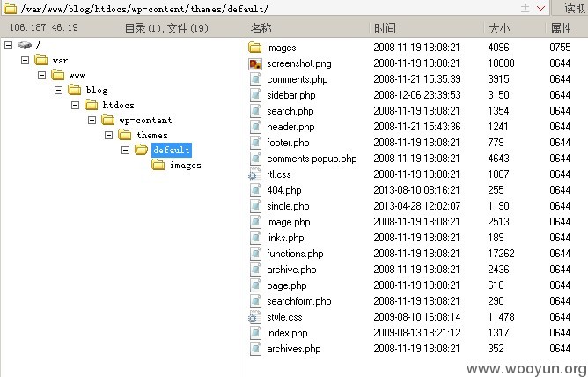Collapse the blog tree node
Viewport: 588px width, 377px height.
click(58, 91)
